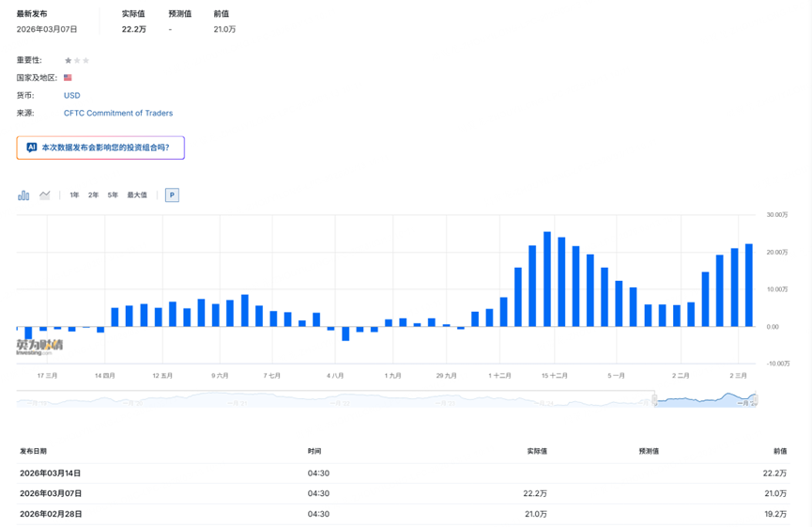Toggle the P forecast button
812x527 pixels.
tap(172, 195)
